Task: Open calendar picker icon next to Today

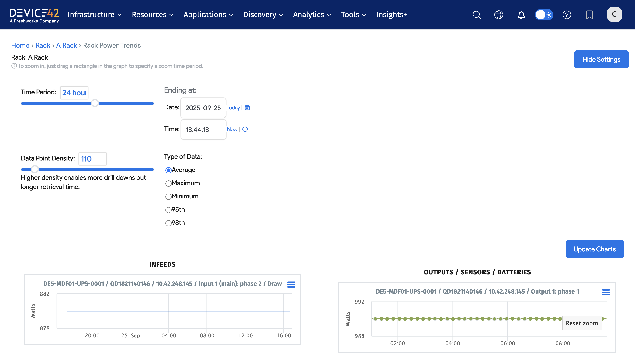Action: (247, 108)
